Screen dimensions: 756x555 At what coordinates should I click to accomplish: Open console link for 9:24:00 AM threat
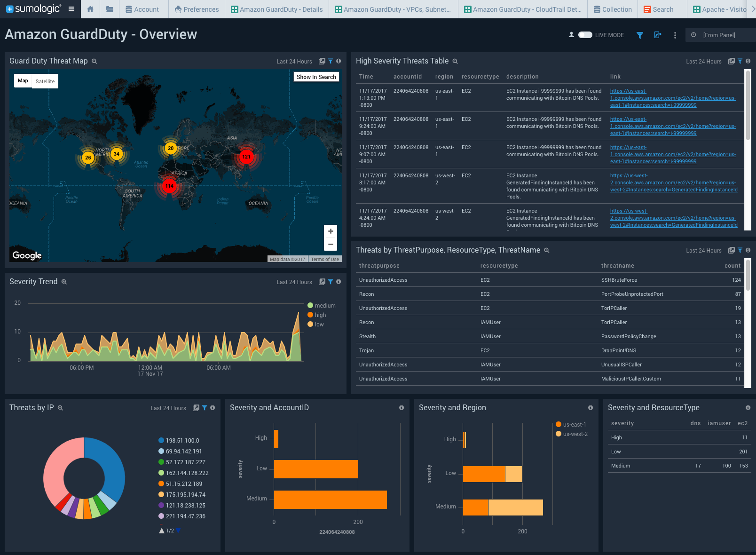point(673,126)
